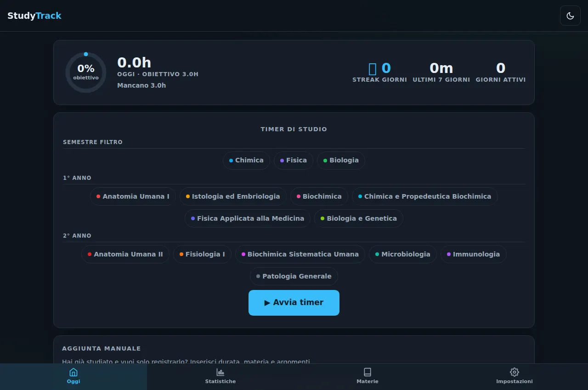This screenshot has height=390, width=588.
Task: Pick Chimica e Propedeutica Biochimica
Action: tap(425, 196)
